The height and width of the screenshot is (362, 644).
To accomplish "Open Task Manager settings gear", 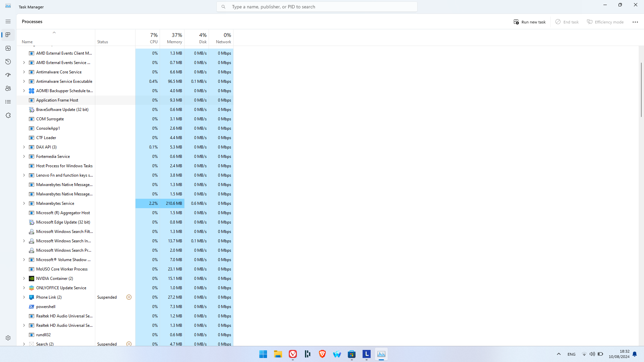I will (8, 338).
